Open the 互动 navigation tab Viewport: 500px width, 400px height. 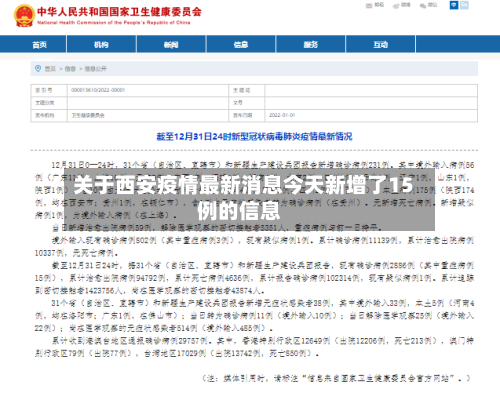(x=380, y=45)
